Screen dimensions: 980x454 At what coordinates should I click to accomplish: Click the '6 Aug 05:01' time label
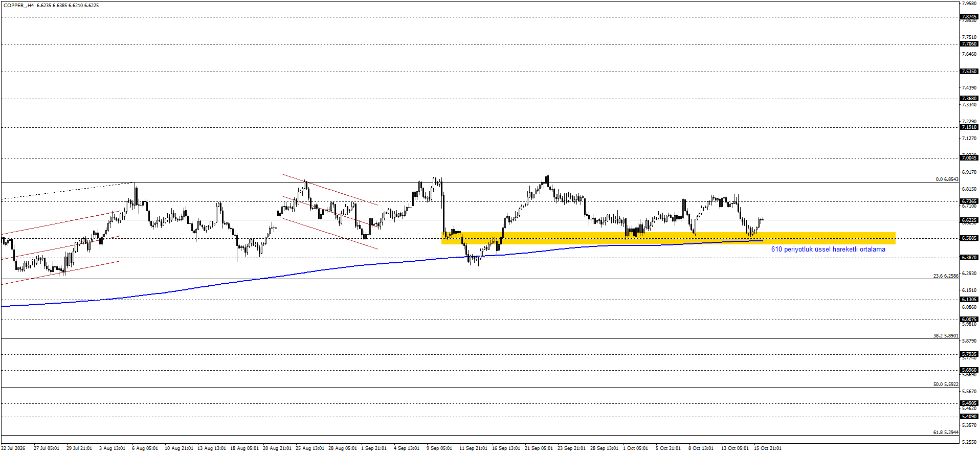[x=145, y=448]
